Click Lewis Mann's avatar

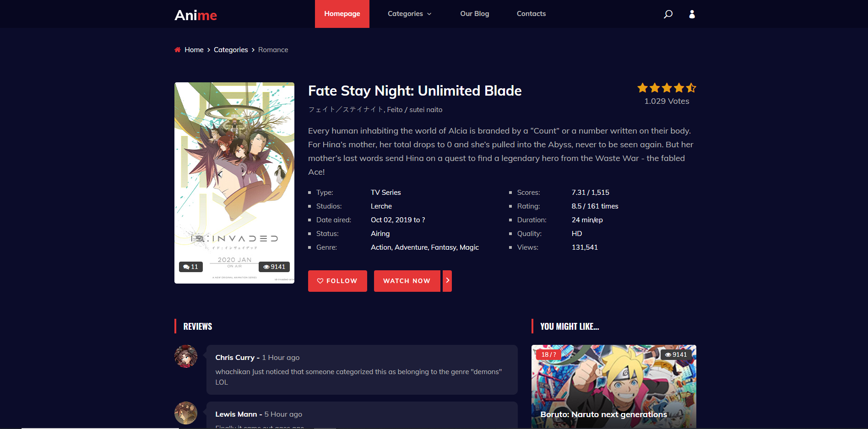(x=186, y=413)
